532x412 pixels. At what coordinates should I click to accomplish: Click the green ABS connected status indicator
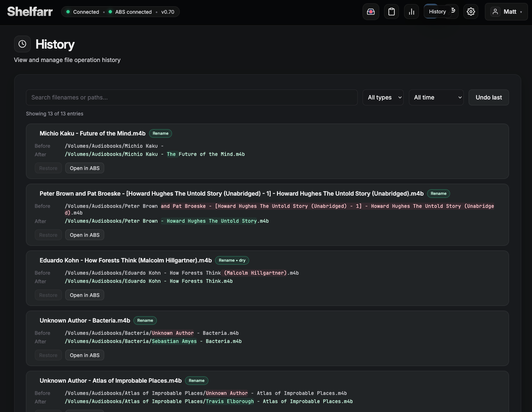click(110, 12)
